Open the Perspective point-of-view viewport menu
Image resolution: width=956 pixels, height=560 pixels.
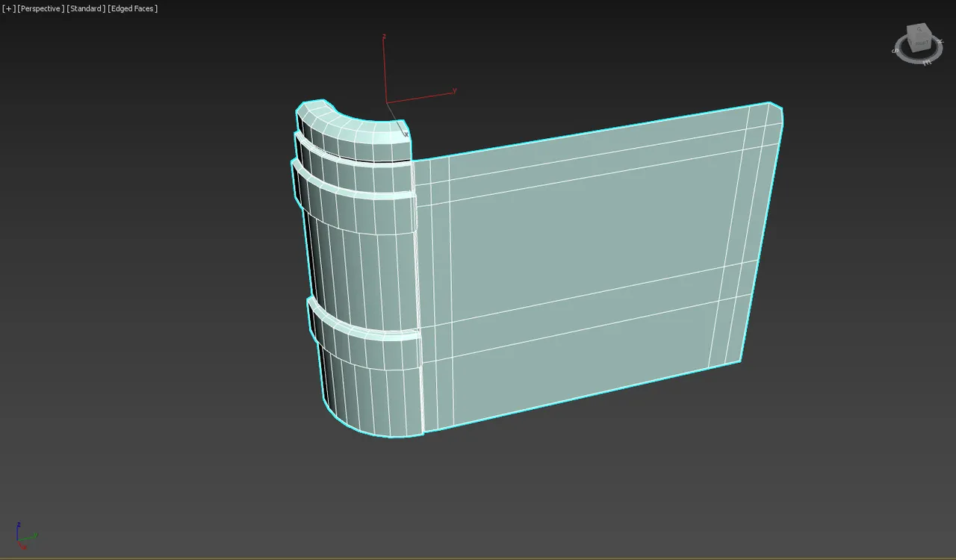[x=40, y=8]
